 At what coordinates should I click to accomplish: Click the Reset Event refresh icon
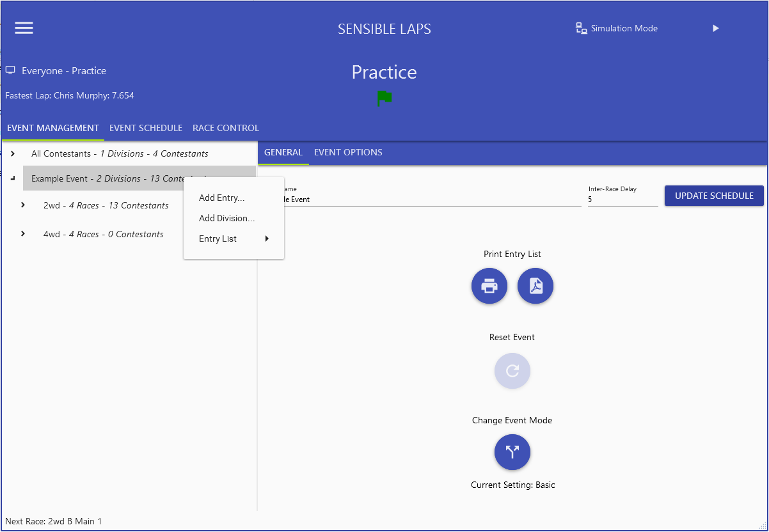512,371
